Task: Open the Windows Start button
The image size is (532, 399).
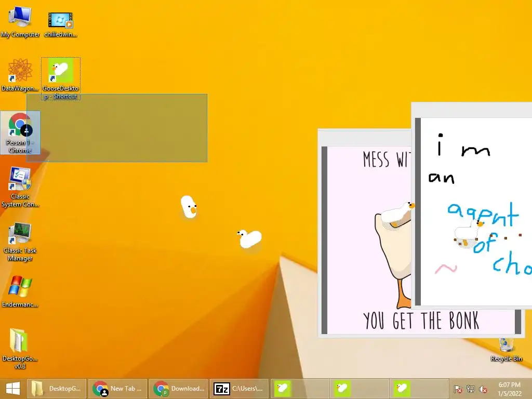Action: pos(13,389)
